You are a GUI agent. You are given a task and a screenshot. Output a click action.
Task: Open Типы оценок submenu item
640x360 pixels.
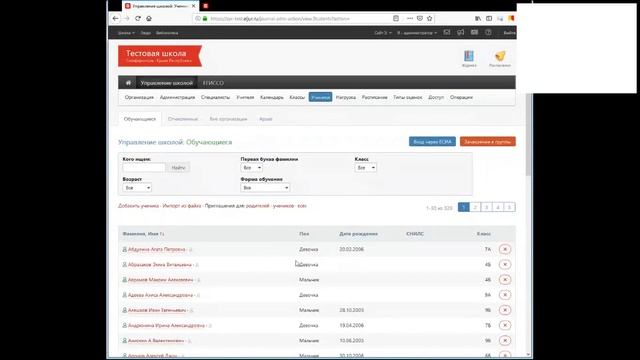tap(407, 97)
